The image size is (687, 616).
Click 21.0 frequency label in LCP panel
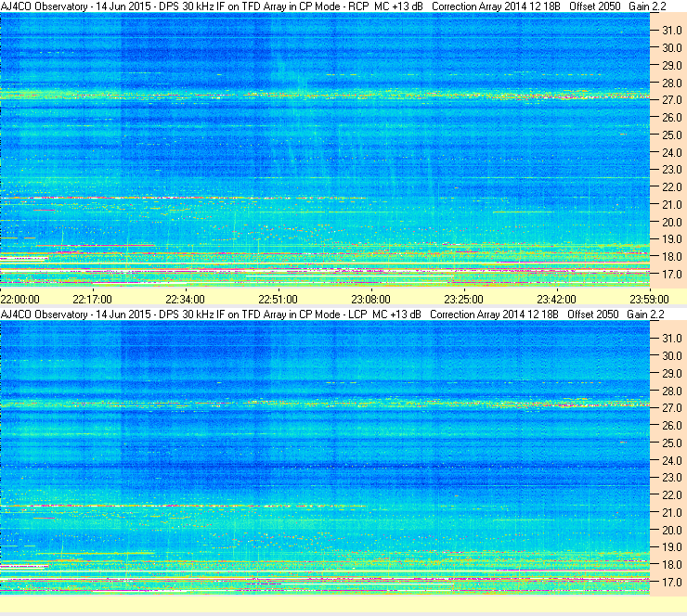pos(671,513)
